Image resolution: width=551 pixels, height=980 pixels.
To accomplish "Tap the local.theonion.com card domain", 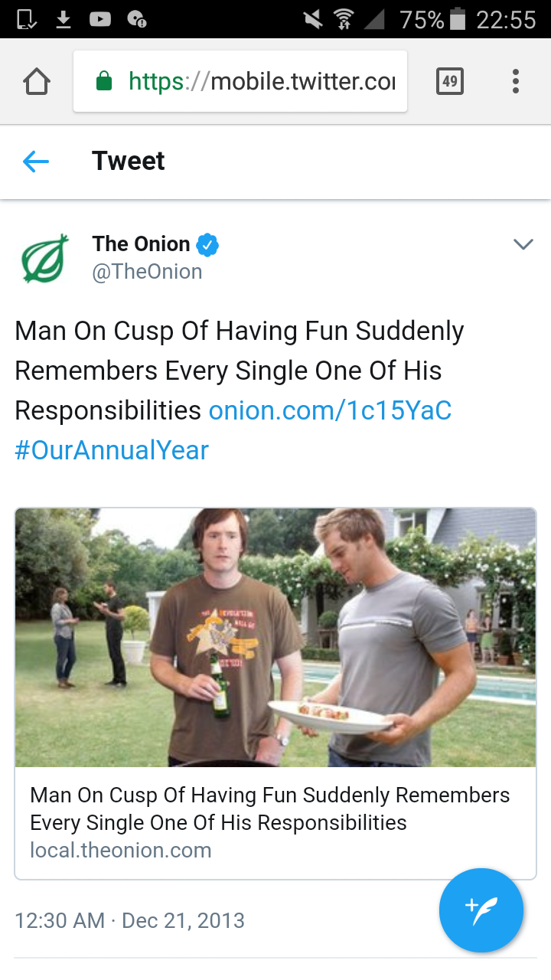I will pyautogui.click(x=121, y=850).
